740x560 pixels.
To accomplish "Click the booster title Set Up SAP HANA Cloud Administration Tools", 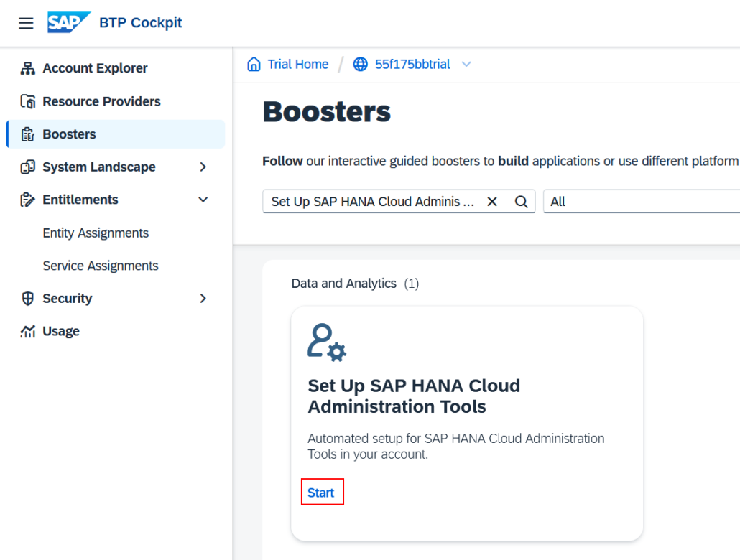I will pos(414,396).
